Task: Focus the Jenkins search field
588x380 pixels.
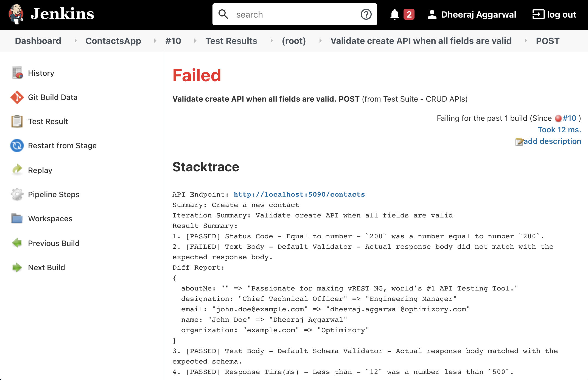Action: point(295,14)
